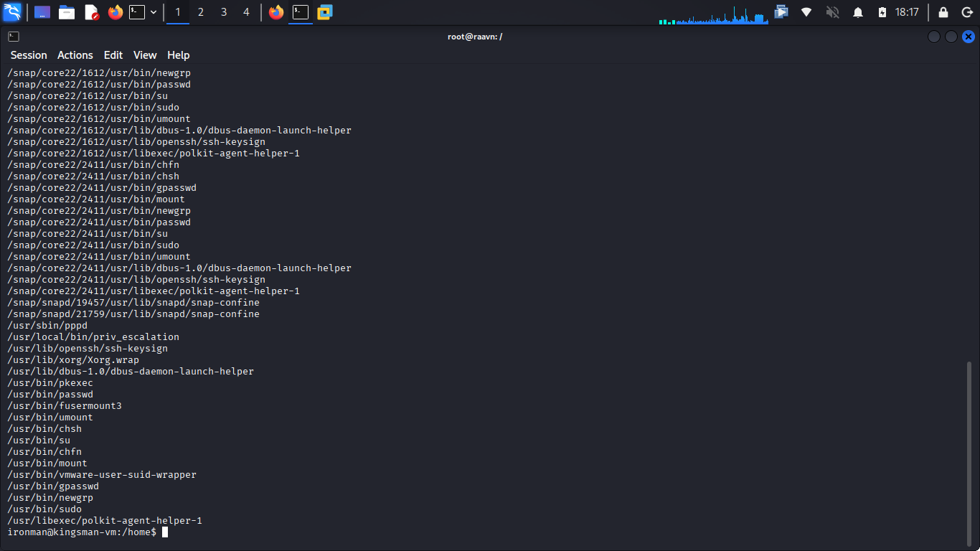Switch to workspace 2

tap(201, 12)
